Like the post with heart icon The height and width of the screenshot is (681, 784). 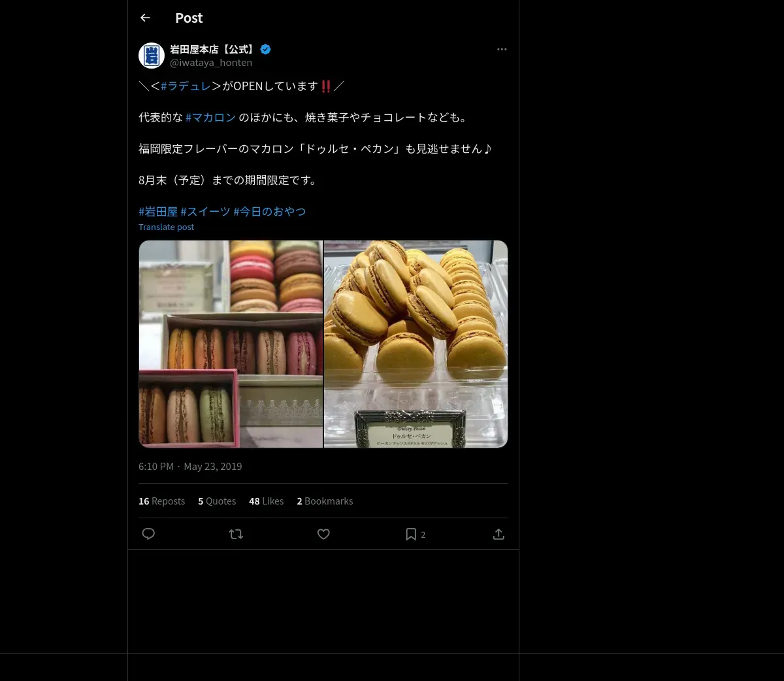tap(323, 534)
